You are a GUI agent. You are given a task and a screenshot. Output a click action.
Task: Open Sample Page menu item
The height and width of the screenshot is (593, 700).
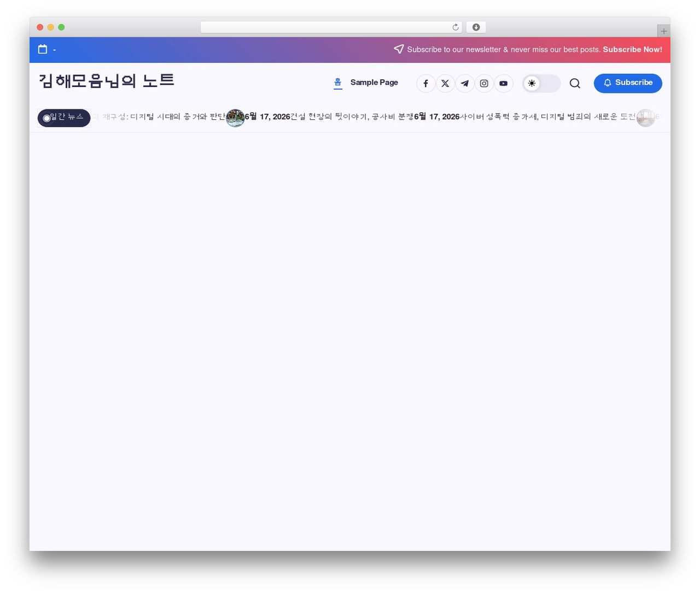pyautogui.click(x=374, y=83)
